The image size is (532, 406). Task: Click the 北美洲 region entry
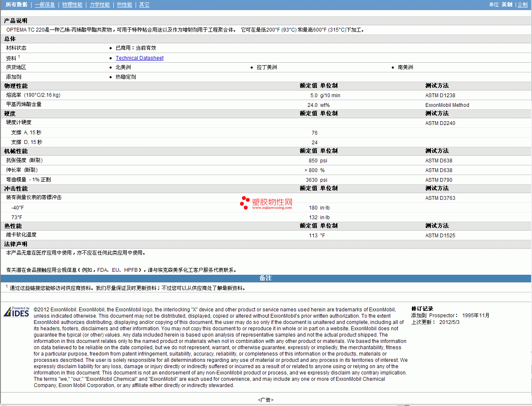tap(123, 67)
